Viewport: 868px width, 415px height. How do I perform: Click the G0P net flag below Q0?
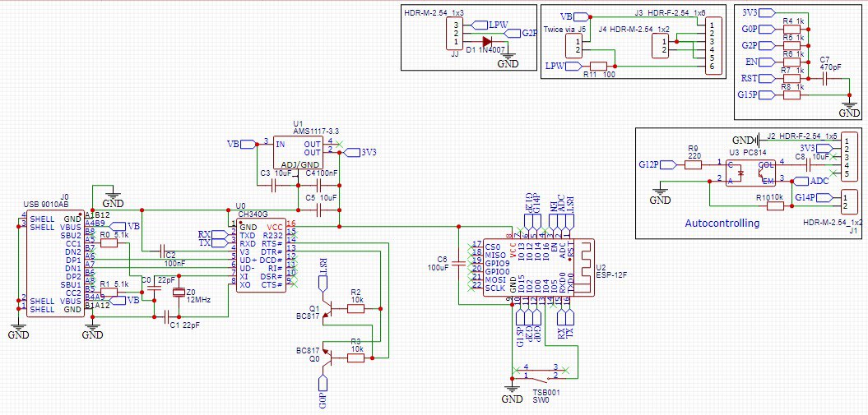click(x=323, y=391)
